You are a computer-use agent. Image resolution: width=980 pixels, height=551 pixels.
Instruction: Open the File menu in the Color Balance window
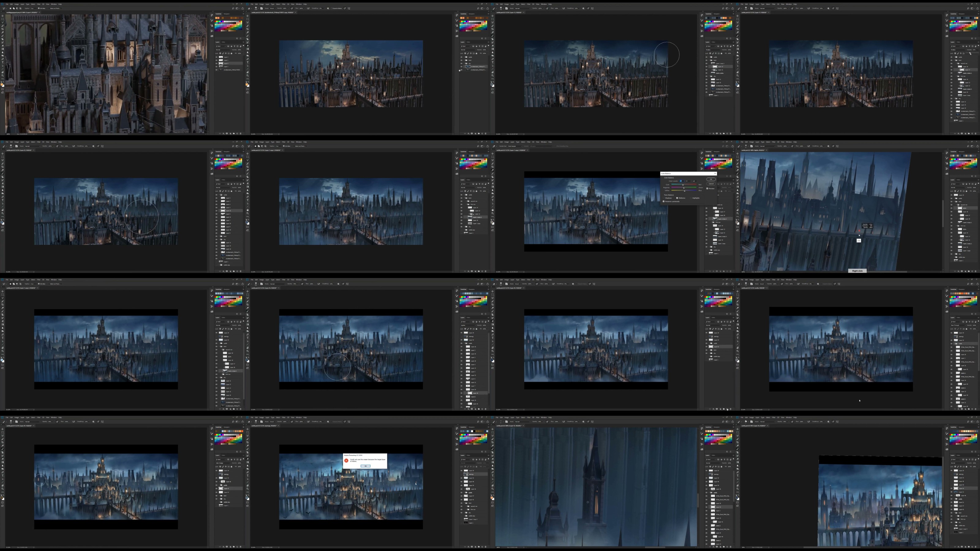tap(497, 142)
